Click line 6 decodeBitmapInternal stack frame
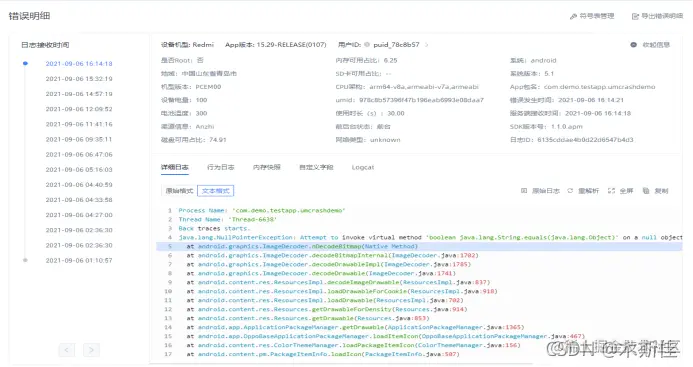Viewport: 693px width, 367px height. point(332,255)
